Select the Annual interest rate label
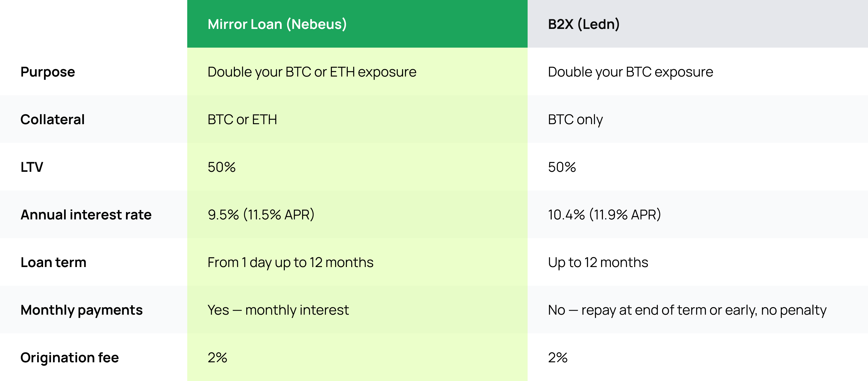Viewport: 868px width, 381px height. click(x=86, y=215)
